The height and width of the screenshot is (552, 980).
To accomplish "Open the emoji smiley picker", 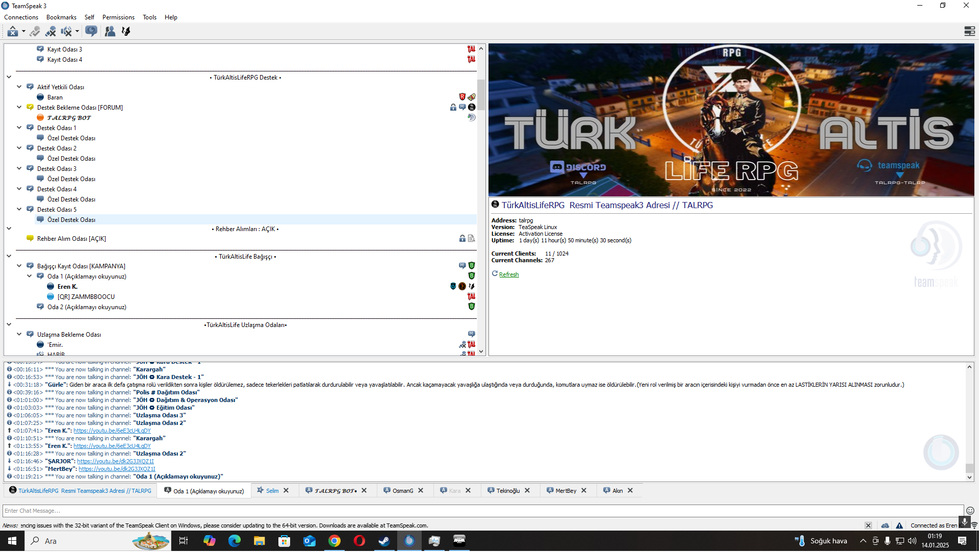I will click(970, 511).
